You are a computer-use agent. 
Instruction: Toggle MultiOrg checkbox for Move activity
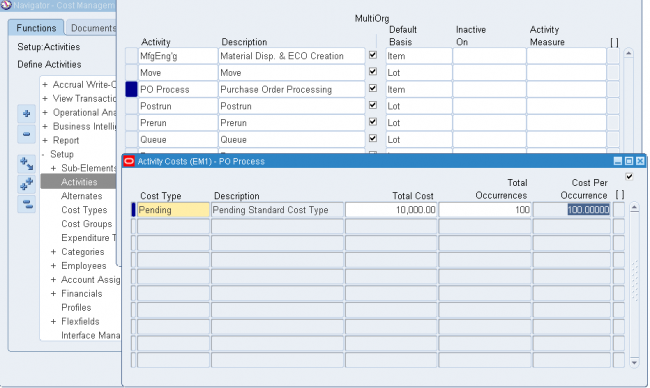click(x=373, y=71)
